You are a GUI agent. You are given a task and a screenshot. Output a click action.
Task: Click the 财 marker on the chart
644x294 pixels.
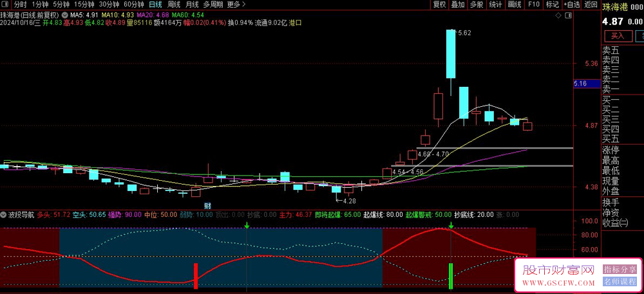click(208, 205)
